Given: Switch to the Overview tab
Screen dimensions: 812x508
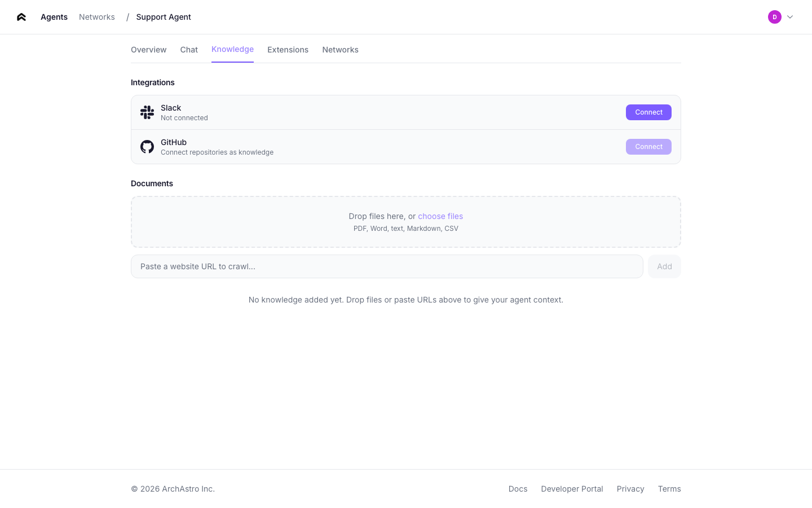Looking at the screenshot, I should click(148, 50).
